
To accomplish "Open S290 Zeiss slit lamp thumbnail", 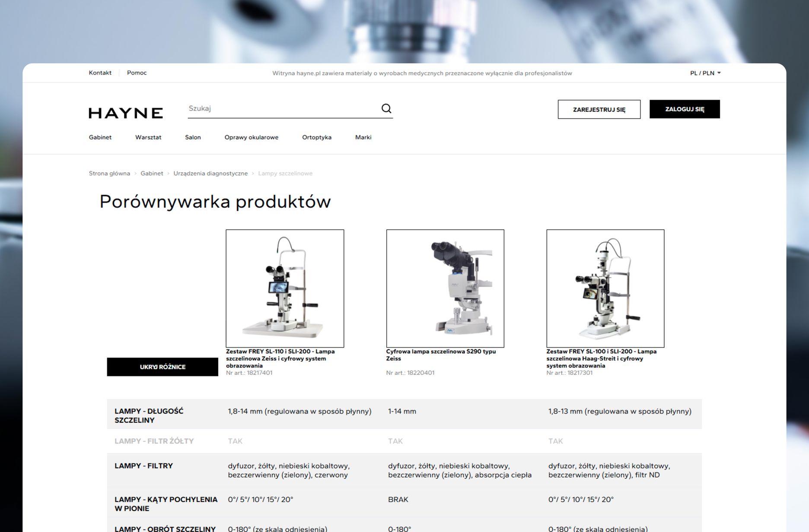I will point(445,288).
